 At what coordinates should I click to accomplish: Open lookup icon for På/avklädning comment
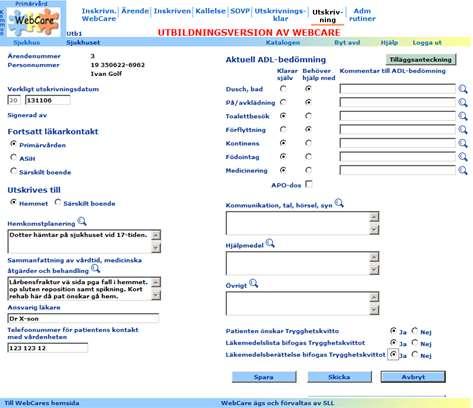click(x=463, y=102)
